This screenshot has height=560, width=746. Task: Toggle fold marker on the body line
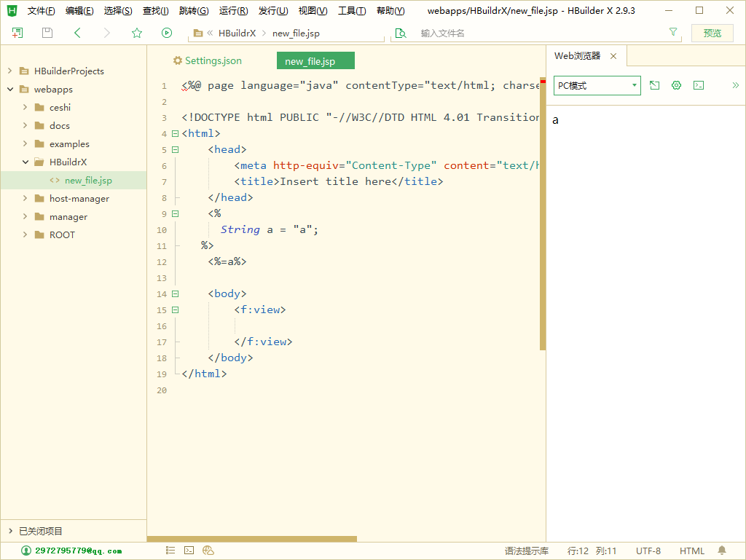[x=174, y=294]
